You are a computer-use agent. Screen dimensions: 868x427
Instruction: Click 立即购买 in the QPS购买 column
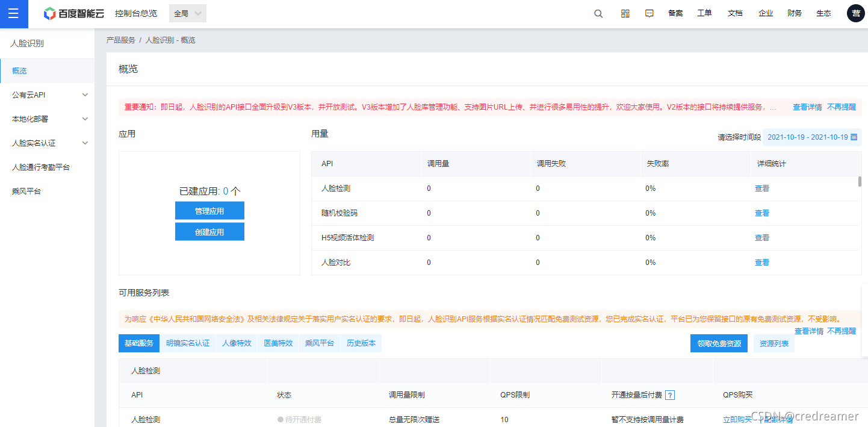click(737, 420)
